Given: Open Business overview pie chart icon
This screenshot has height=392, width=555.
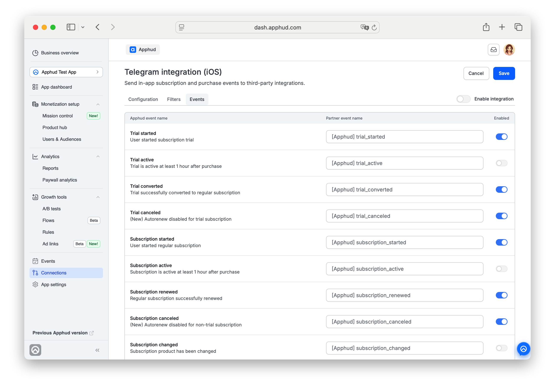Looking at the screenshot, I should pyautogui.click(x=35, y=53).
